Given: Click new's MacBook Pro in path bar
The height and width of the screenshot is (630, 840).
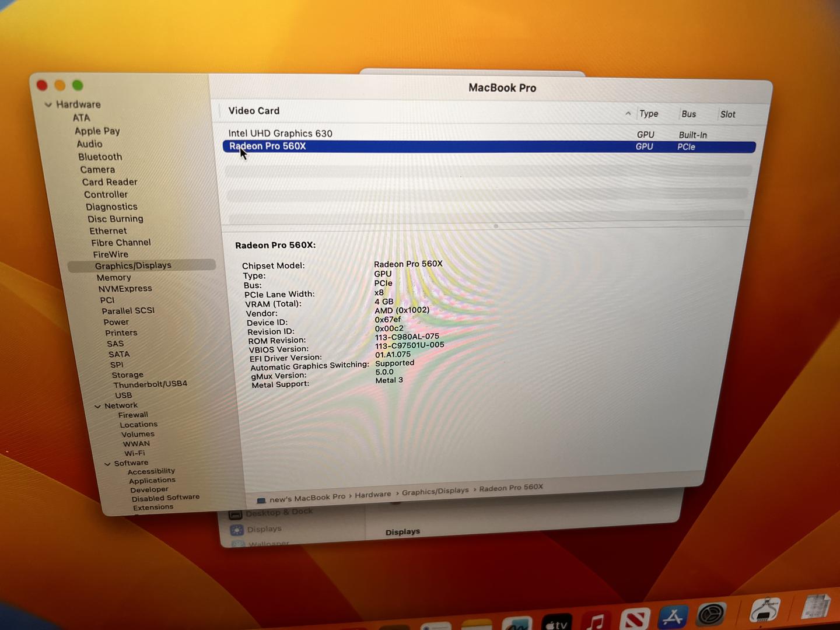Looking at the screenshot, I should pyautogui.click(x=307, y=498).
